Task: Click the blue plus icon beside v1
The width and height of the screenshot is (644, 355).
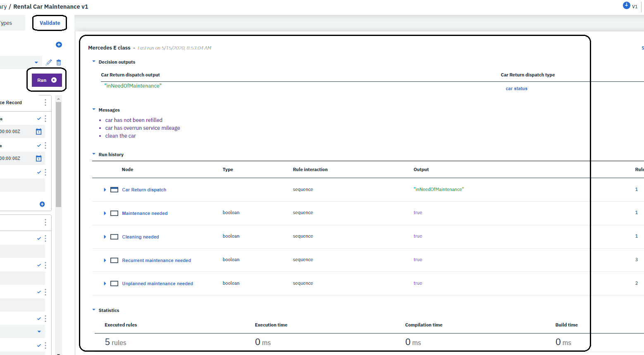Action: 627,5
